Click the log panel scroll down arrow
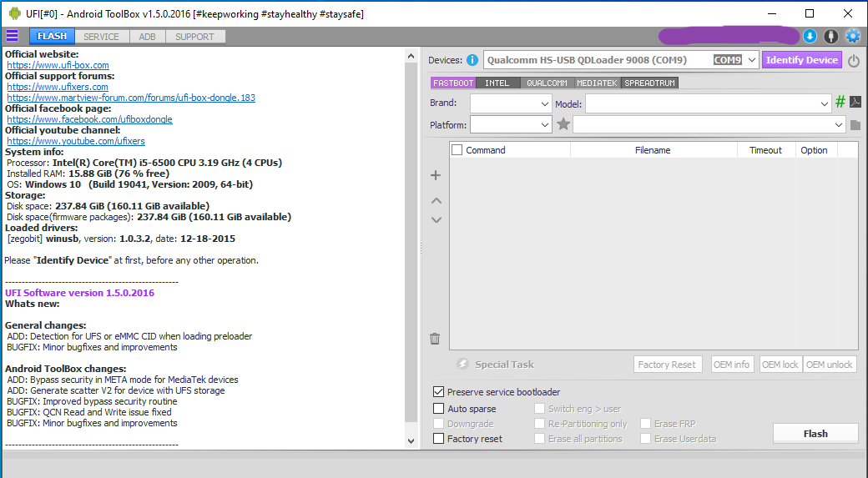 pos(411,441)
